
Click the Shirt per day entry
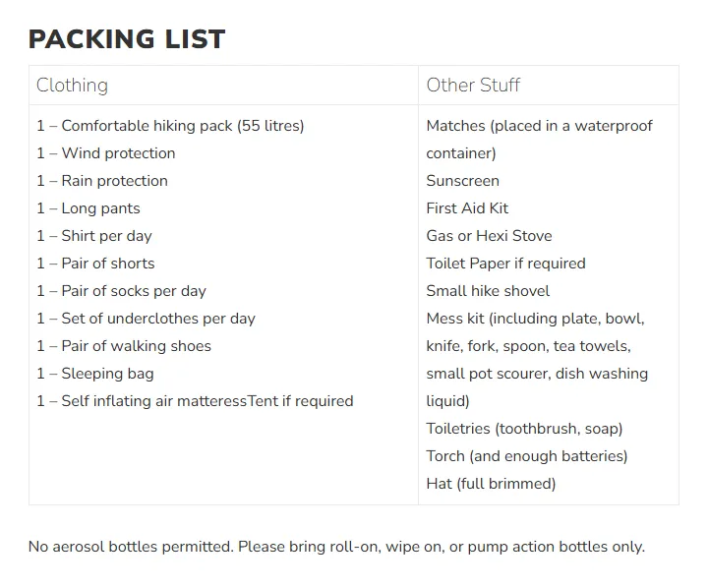94,236
